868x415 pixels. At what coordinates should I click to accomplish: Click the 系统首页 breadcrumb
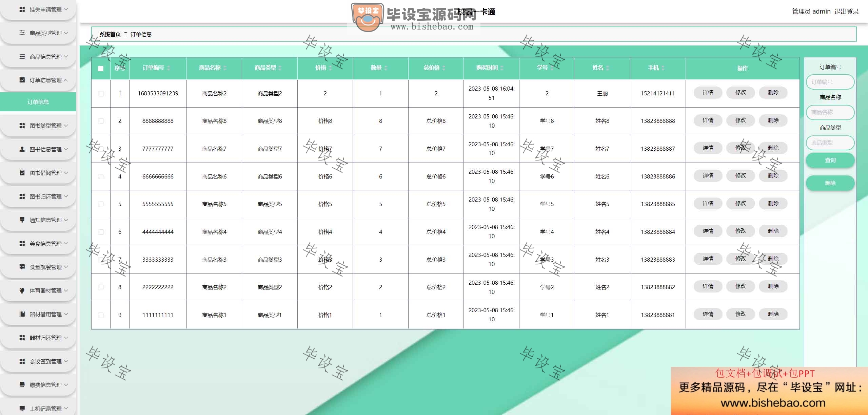[x=110, y=34]
